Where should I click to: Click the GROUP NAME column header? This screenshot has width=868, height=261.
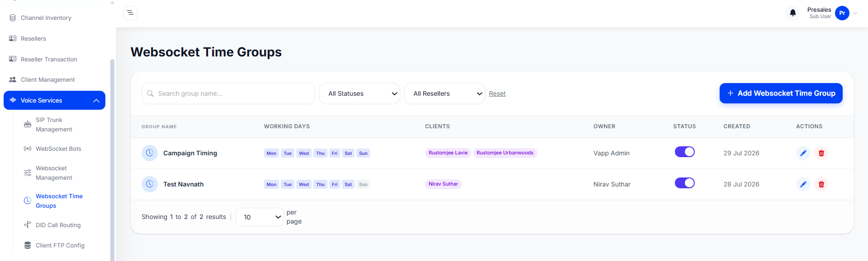[159, 126]
